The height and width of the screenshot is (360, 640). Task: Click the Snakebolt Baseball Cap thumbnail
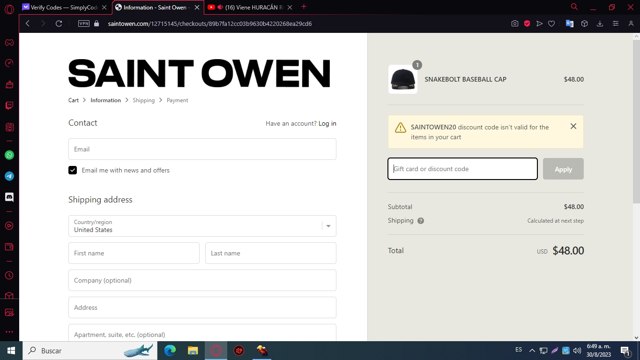(402, 79)
